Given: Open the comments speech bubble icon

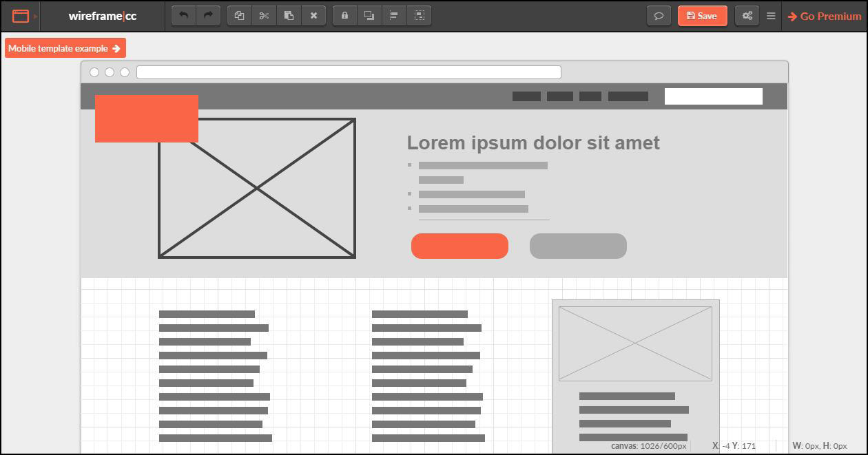Looking at the screenshot, I should click(659, 16).
